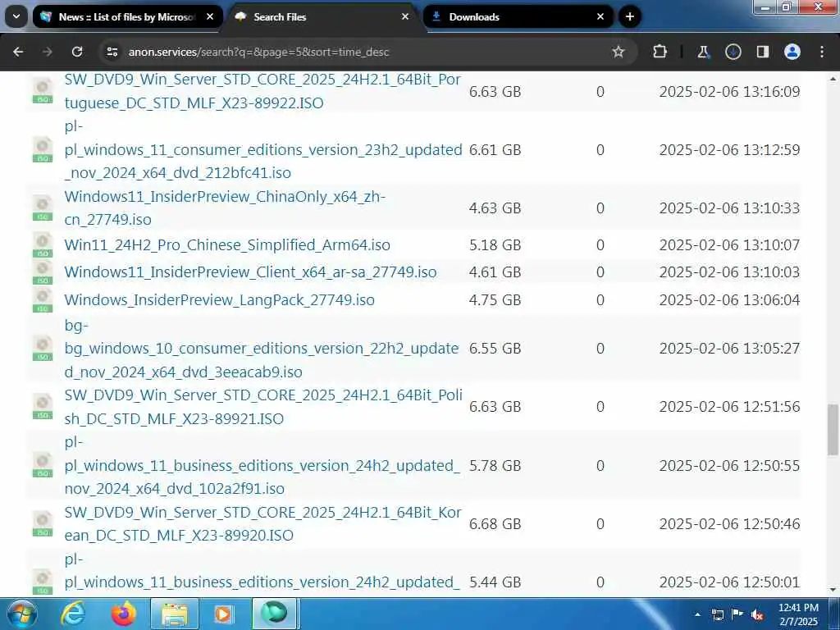The height and width of the screenshot is (630, 840).
Task: Click the muted volume tray icon
Action: [757, 615]
